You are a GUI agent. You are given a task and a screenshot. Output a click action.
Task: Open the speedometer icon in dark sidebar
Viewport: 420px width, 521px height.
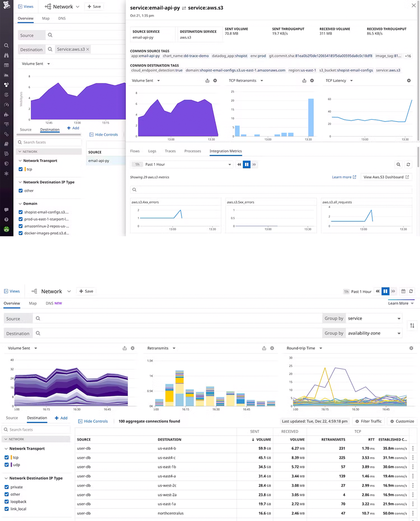[6, 105]
